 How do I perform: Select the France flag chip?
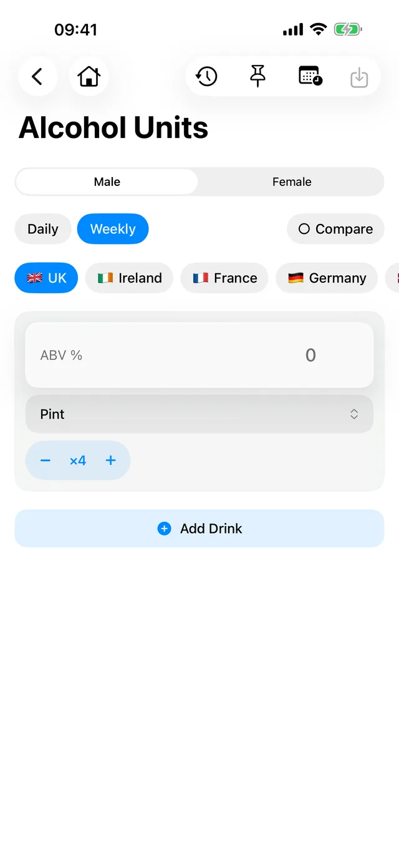[x=224, y=278]
